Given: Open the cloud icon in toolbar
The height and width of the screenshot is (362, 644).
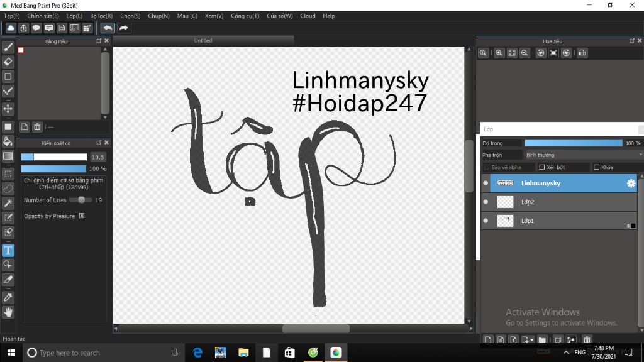Looking at the screenshot, I should click(11, 28).
